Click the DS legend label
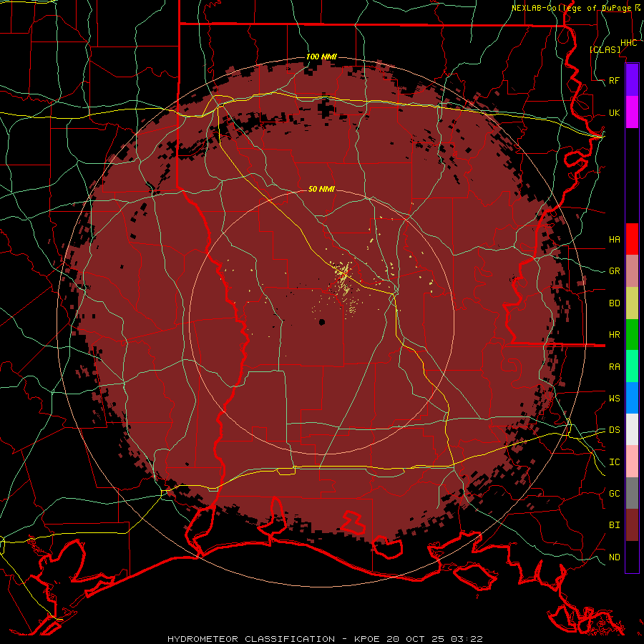The height and width of the screenshot is (644, 644). (x=614, y=429)
